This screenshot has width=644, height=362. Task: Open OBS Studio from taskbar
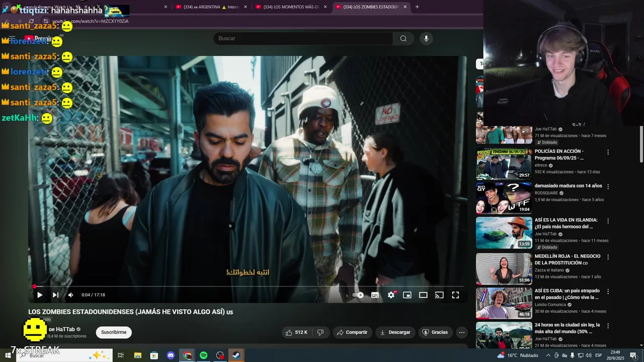pos(220,355)
